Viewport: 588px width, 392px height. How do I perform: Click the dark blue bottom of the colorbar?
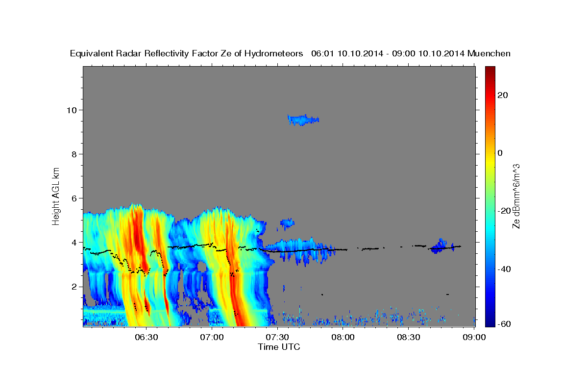pyautogui.click(x=490, y=323)
